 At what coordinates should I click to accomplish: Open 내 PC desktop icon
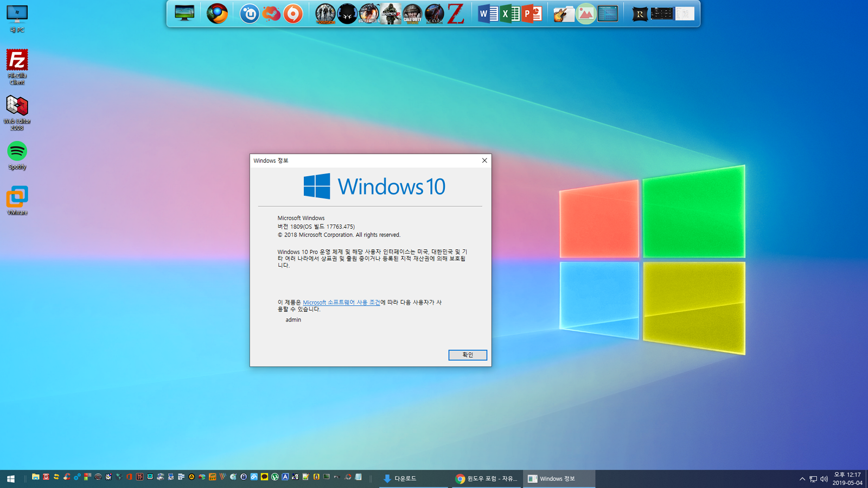17,19
